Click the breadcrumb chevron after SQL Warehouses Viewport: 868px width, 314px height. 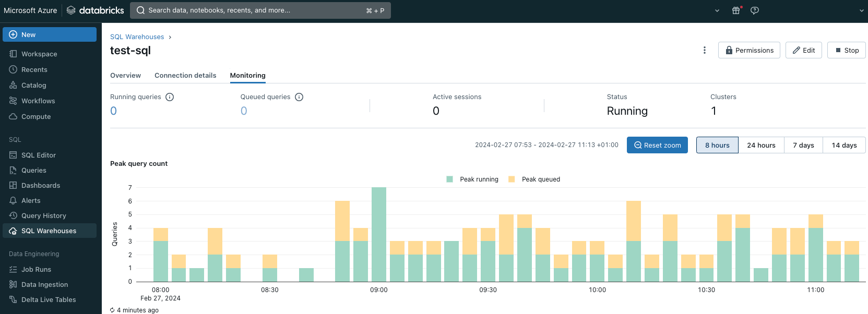pos(170,37)
